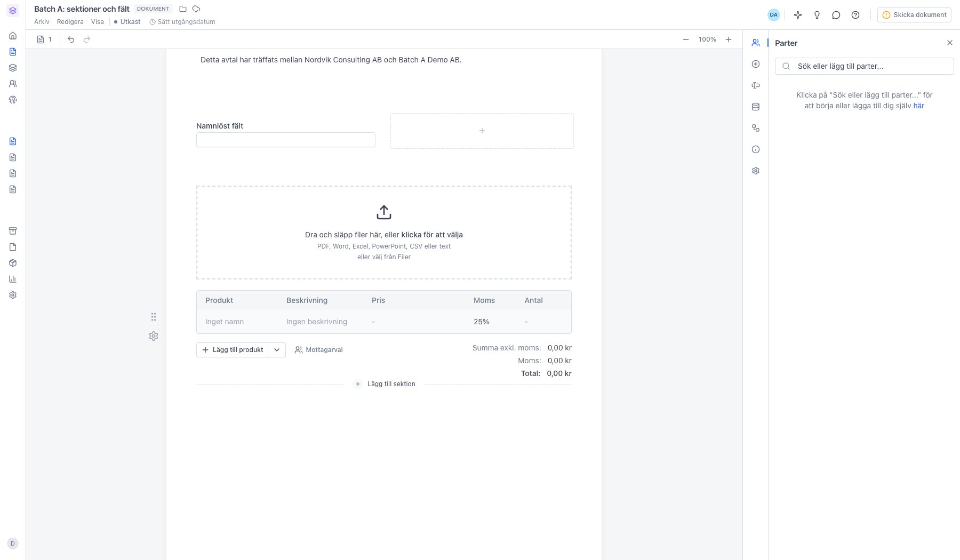Open the Arkiv menu
The height and width of the screenshot is (560, 960).
[42, 22]
